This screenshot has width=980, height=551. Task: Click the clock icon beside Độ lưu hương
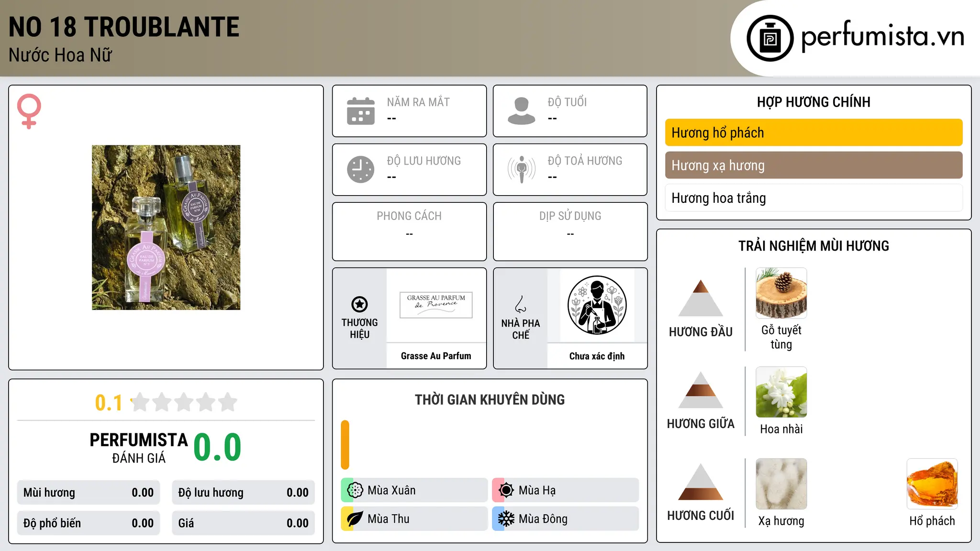pyautogui.click(x=361, y=169)
